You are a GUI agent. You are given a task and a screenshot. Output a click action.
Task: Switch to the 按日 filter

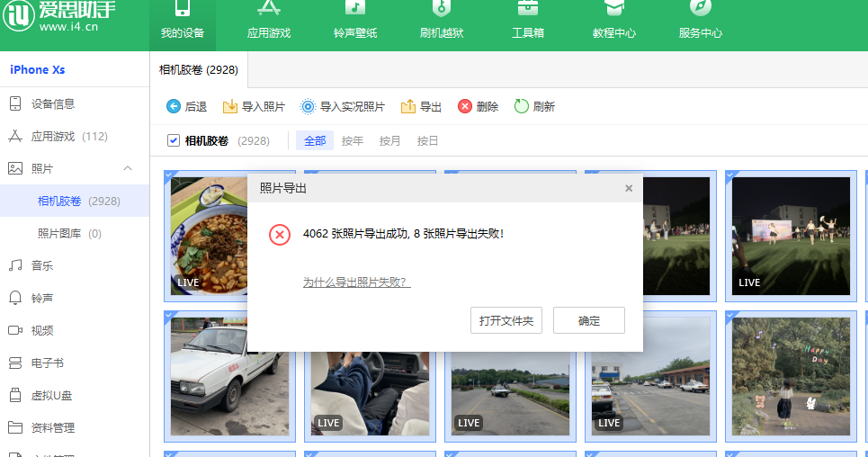[x=427, y=140]
